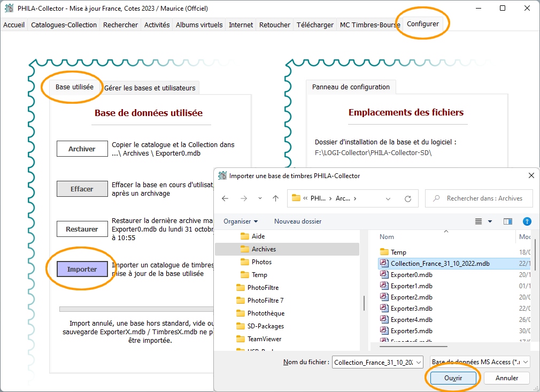
Task: Open the Gérer les bases et utilisateurs tab
Action: 150,88
